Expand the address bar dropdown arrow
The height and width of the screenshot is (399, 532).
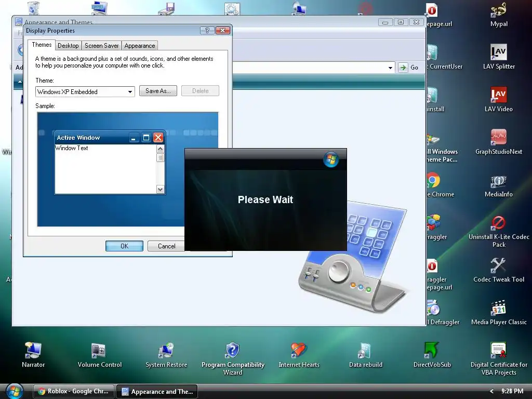[x=390, y=68]
